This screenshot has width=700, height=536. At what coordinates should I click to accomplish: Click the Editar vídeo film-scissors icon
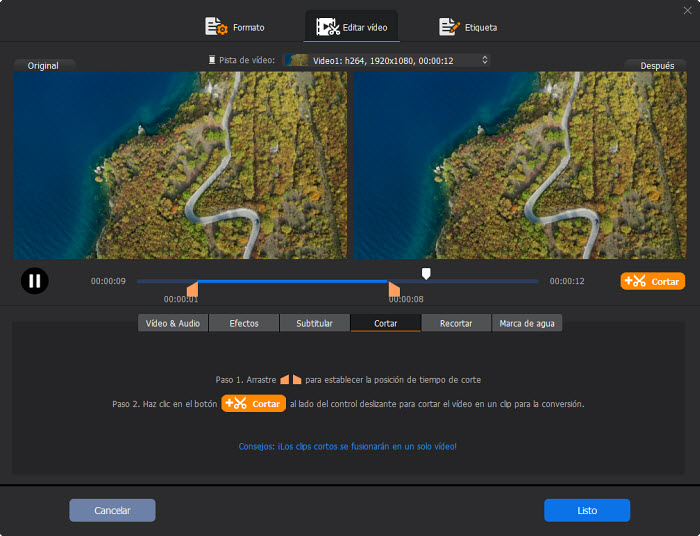pos(328,27)
